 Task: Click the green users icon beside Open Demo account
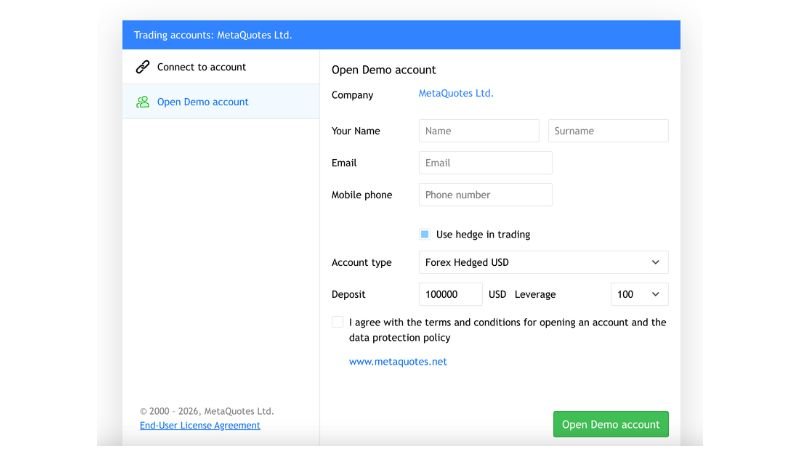pos(142,102)
